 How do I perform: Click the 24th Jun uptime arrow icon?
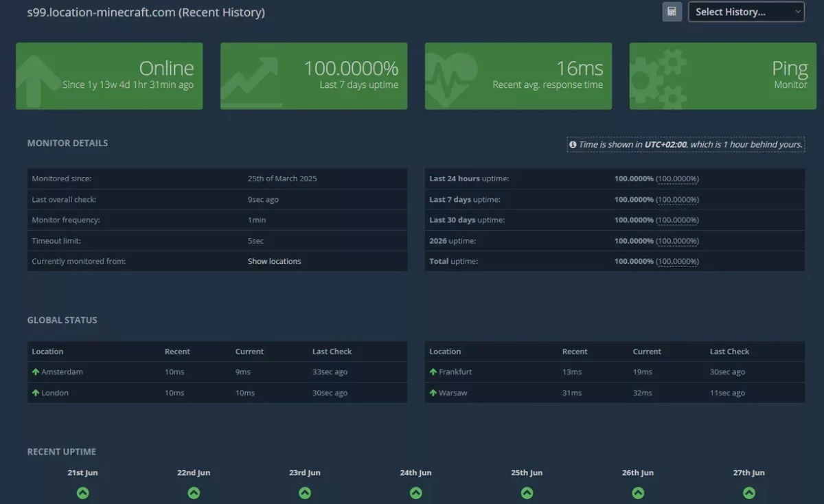415,493
